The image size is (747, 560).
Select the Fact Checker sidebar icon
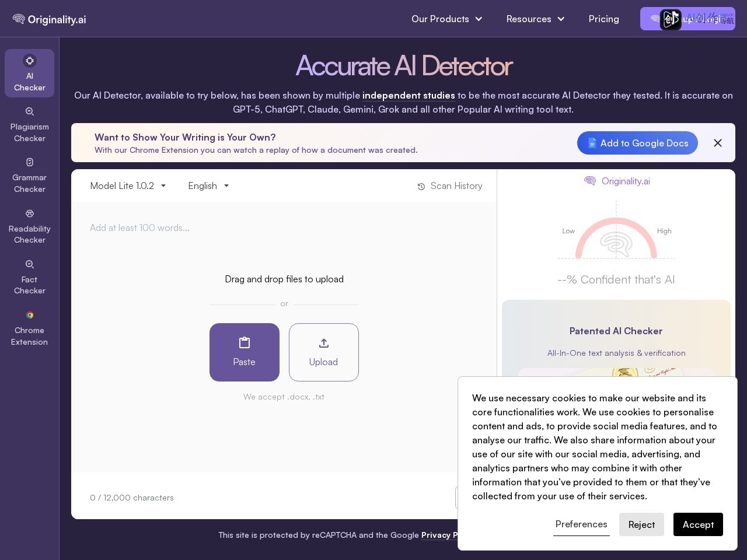[29, 278]
